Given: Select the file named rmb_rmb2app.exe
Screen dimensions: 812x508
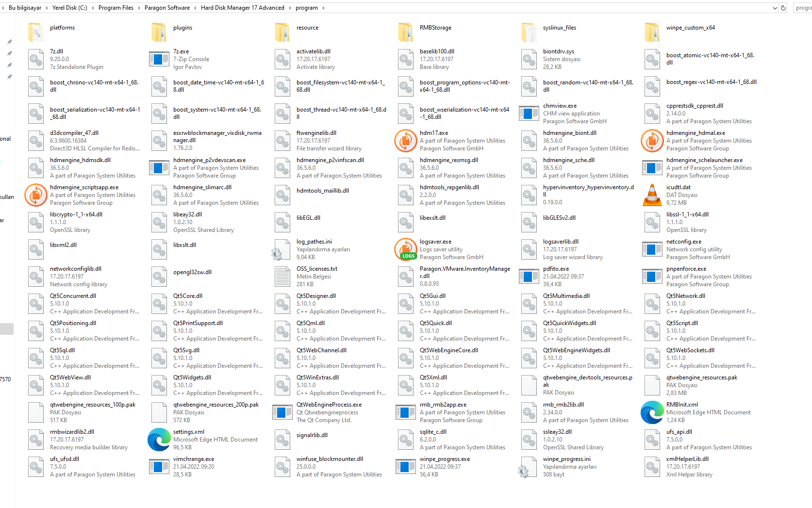Looking at the screenshot, I should 443,405.
